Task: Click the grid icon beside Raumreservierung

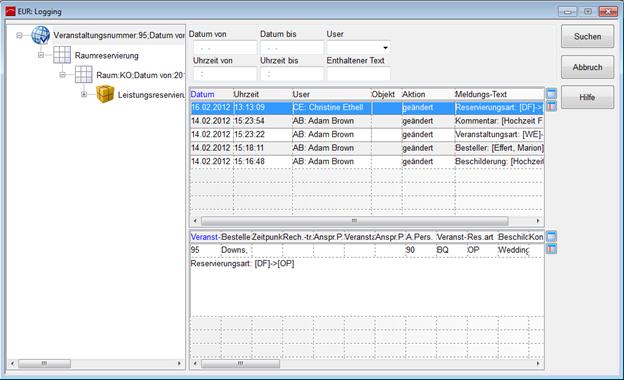Action: [x=62, y=55]
